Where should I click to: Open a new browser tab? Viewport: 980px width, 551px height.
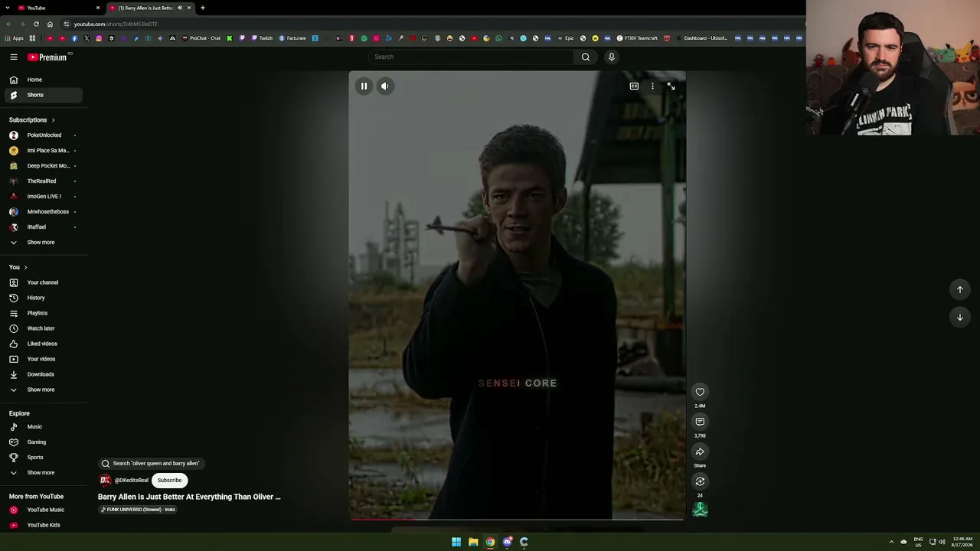point(203,8)
